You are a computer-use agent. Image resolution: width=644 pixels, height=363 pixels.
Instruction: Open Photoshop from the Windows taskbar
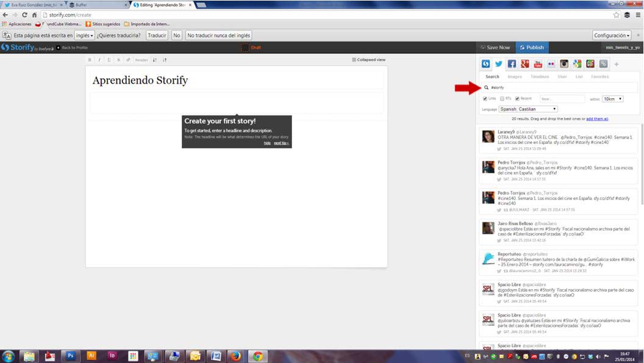click(70, 356)
